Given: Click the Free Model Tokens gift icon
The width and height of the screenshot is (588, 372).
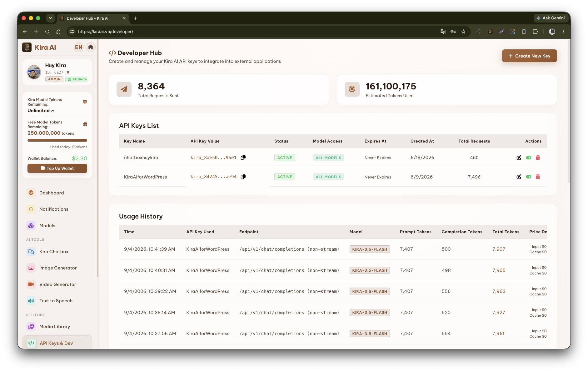Looking at the screenshot, I should click(85, 124).
